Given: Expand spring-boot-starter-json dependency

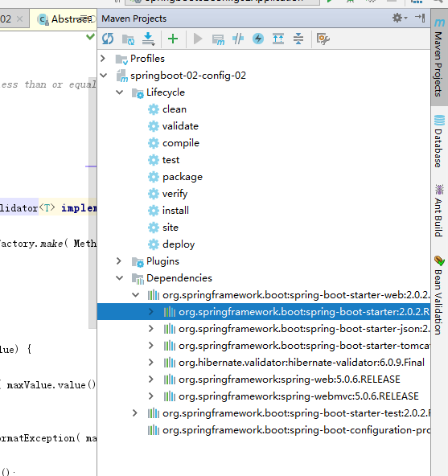Looking at the screenshot, I should 151,329.
